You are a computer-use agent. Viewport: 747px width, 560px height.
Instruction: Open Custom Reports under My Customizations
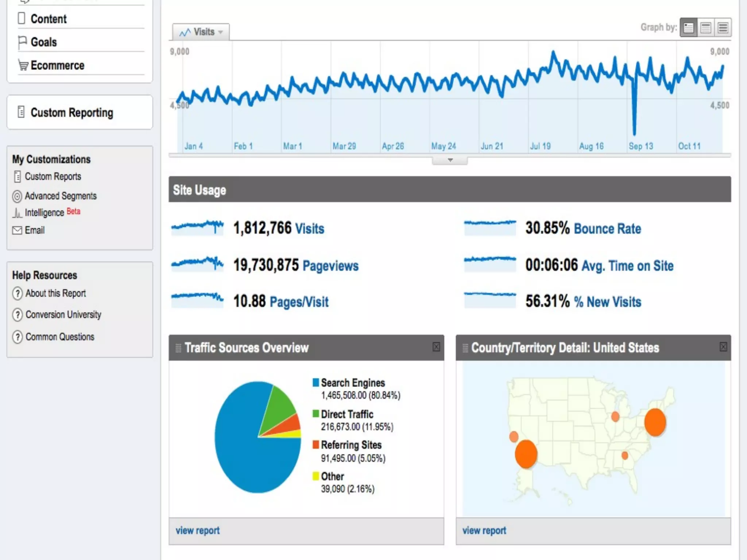click(53, 176)
